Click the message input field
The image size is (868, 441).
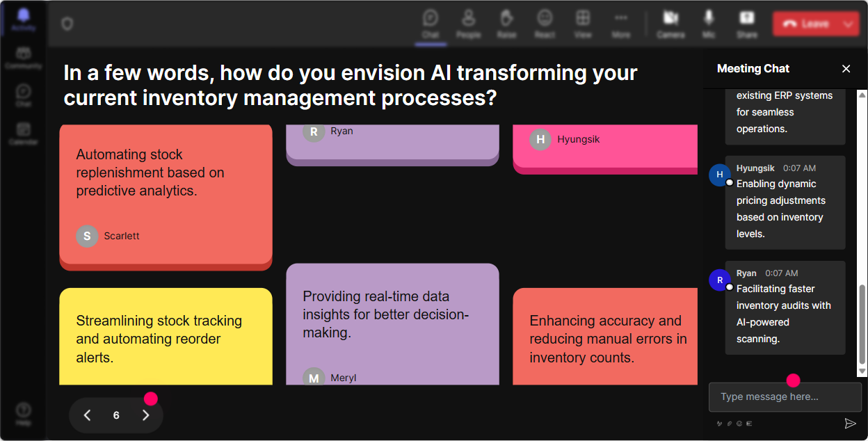785,396
